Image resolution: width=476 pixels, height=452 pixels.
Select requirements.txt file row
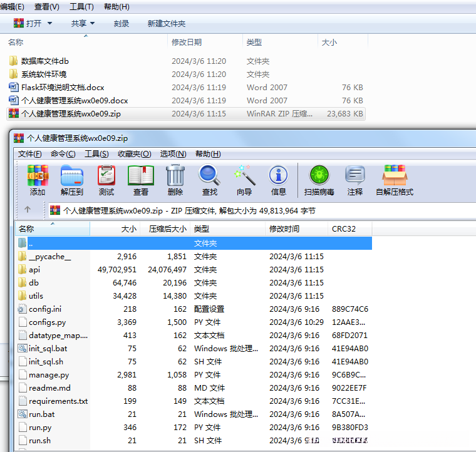tap(194, 401)
